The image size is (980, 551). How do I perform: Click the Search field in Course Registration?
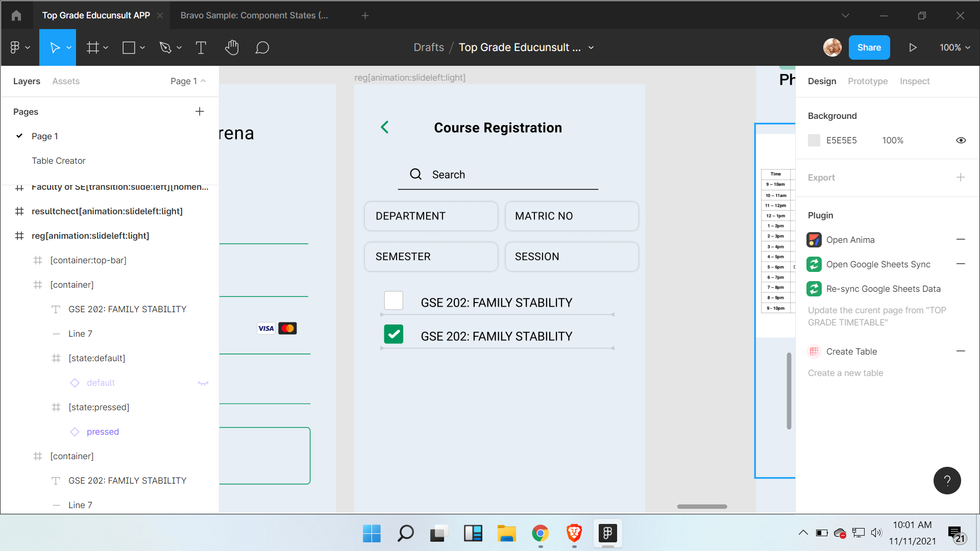(x=498, y=174)
